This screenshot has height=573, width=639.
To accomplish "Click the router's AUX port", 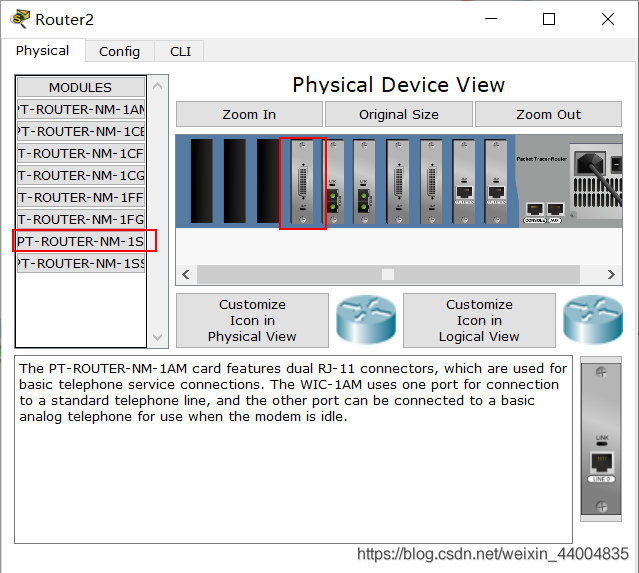I will pyautogui.click(x=555, y=209).
